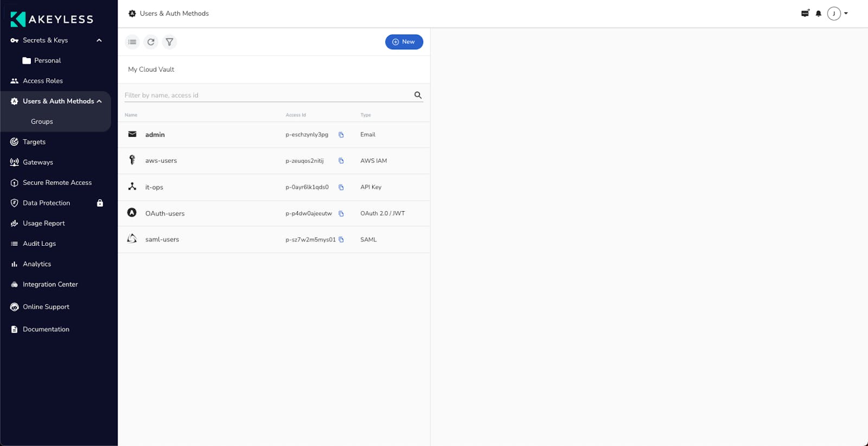Select the Groups sub-item
This screenshot has height=446, width=868.
click(x=42, y=122)
